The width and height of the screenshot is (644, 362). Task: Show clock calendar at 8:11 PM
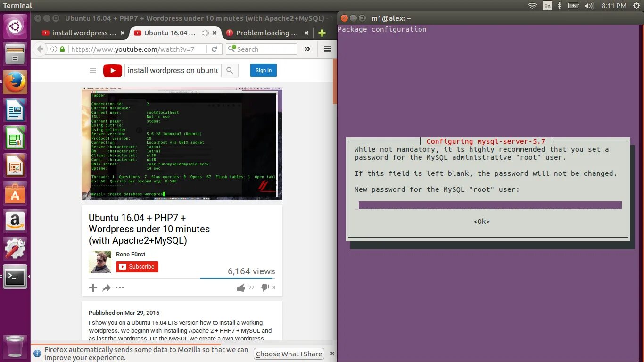point(614,6)
